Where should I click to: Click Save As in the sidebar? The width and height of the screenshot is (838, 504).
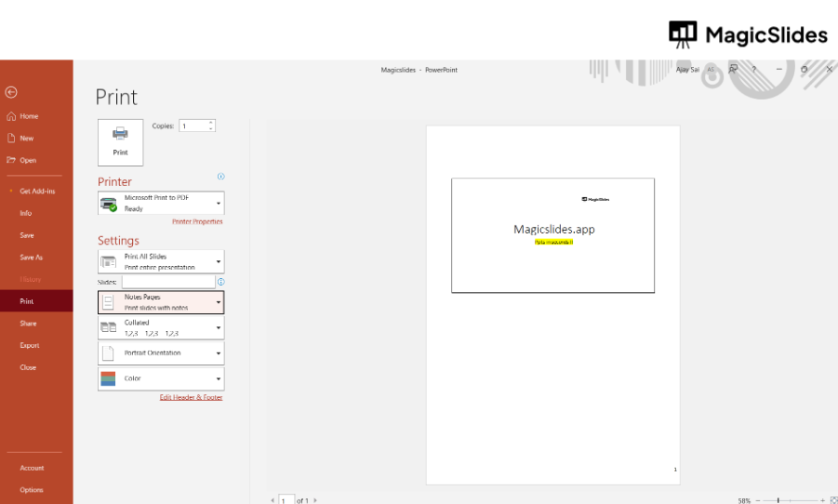coord(31,257)
